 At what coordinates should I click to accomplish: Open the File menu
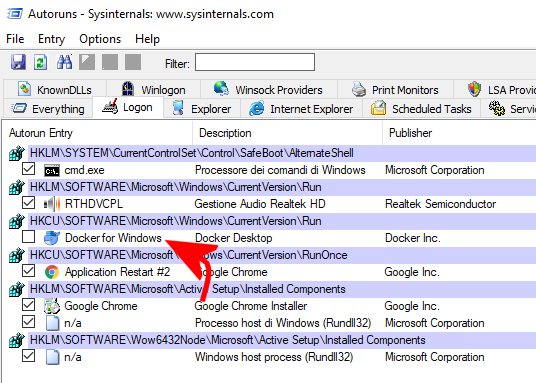pos(15,39)
